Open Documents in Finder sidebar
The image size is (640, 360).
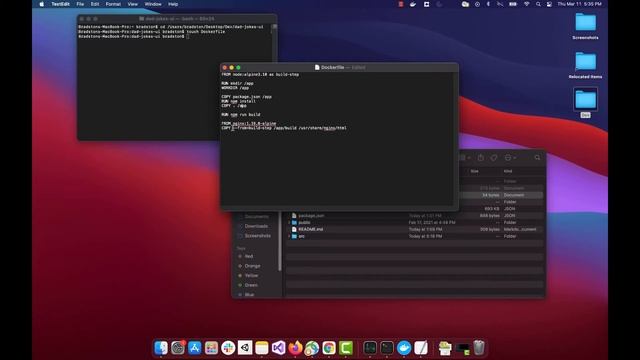(x=256, y=217)
